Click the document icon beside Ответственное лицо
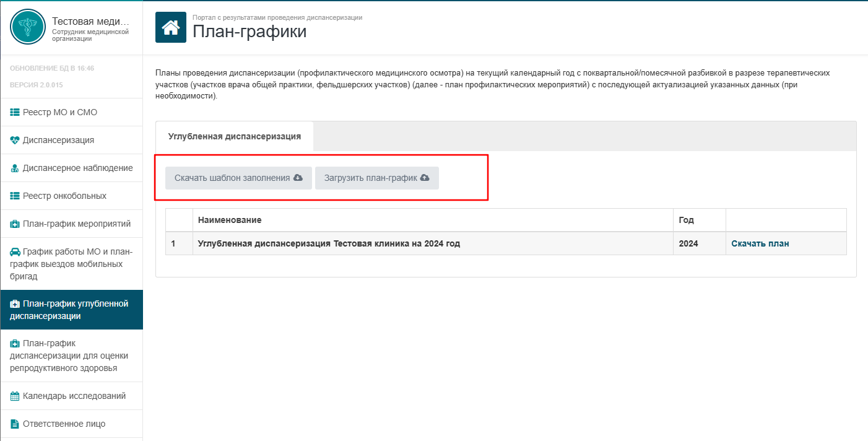This screenshot has width=868, height=441. [x=15, y=424]
